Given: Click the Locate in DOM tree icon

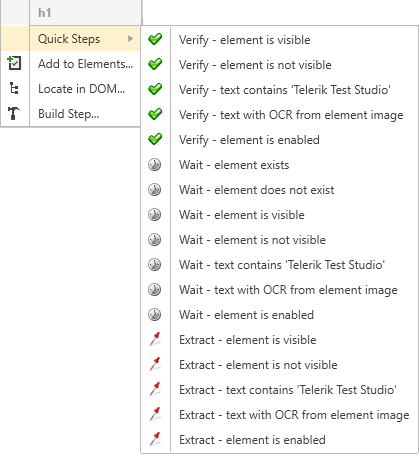Looking at the screenshot, I should pos(14,89).
